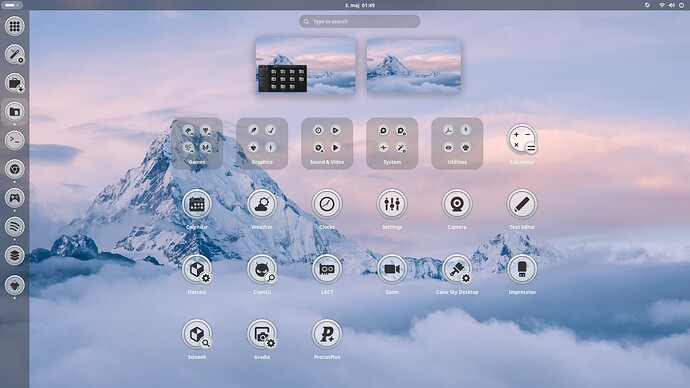Open the Show Apps grid button in dock
Image resolution: width=690 pixels, height=388 pixels.
point(15,26)
